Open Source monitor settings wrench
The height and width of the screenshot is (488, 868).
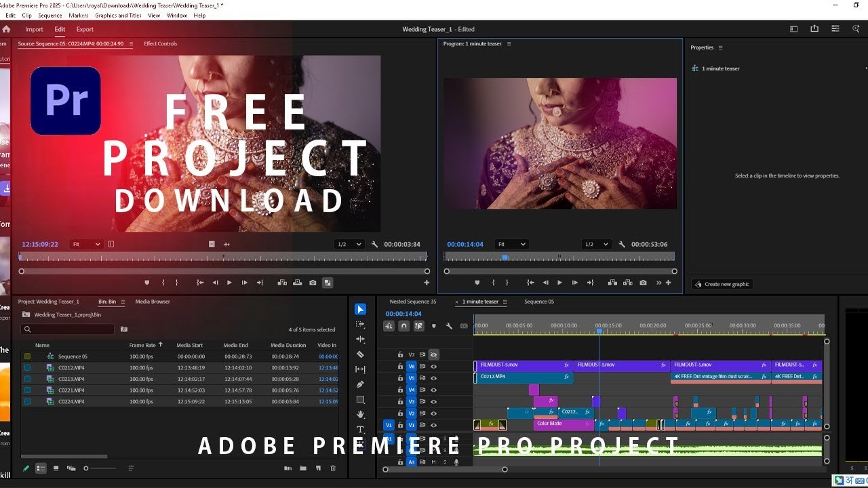(375, 244)
